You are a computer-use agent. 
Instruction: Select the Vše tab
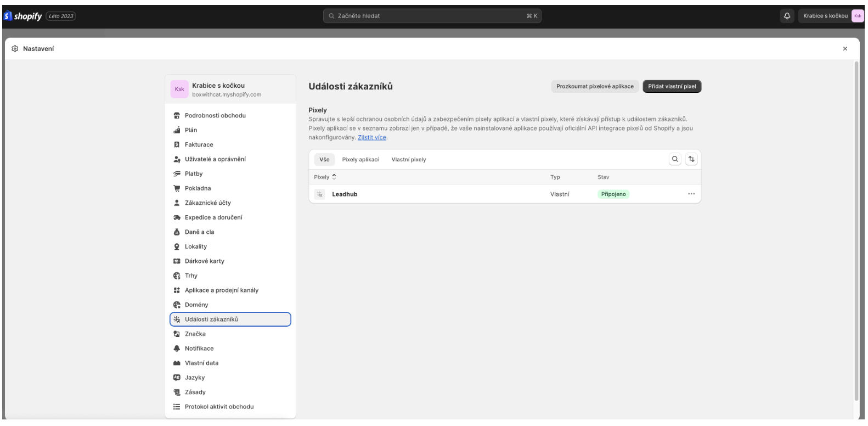325,159
